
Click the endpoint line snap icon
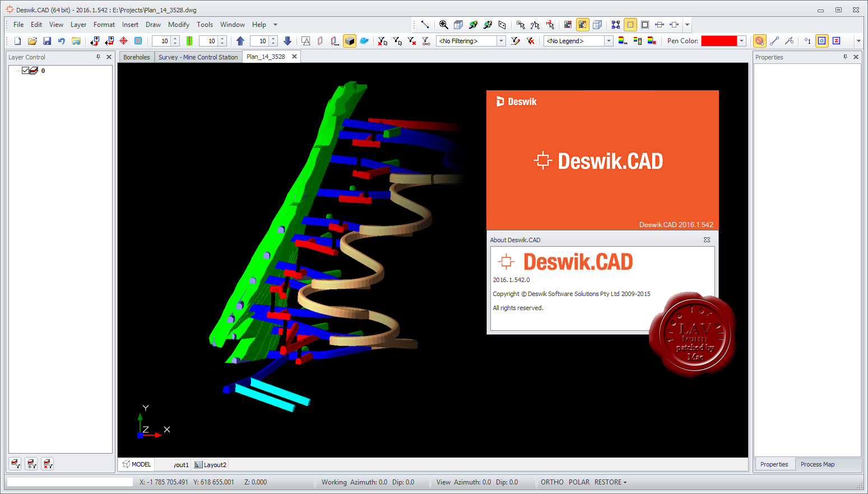click(x=774, y=41)
